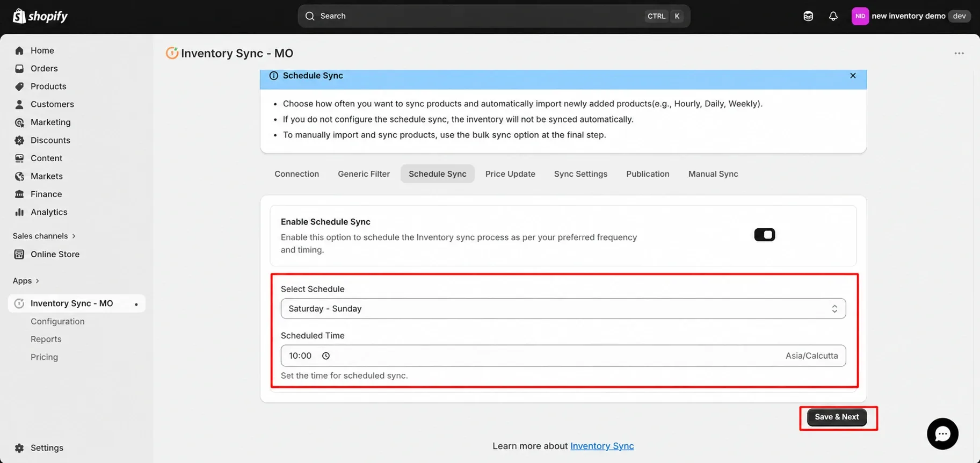Click the Asia/Calcutta timezone text

pos(811,356)
